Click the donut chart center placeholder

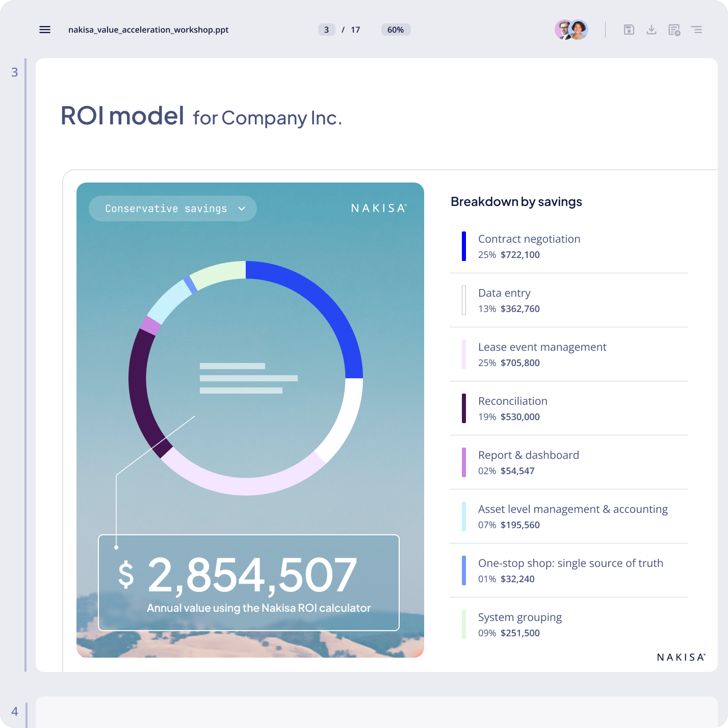[249, 378]
